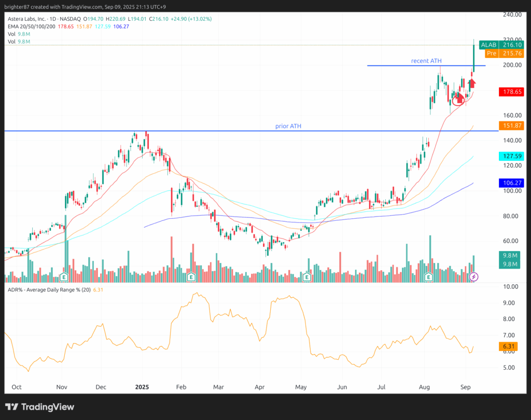Click the 'ADR% - Average Daily Range % (20)' legend

point(49,290)
